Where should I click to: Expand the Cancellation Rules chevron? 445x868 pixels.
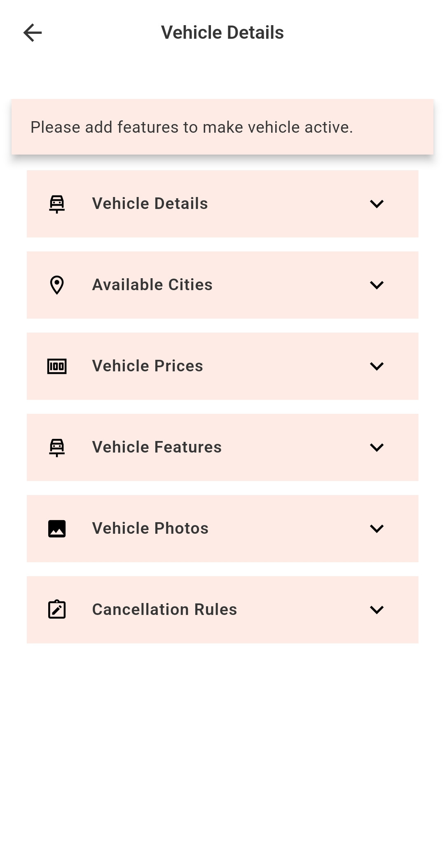[x=377, y=610]
